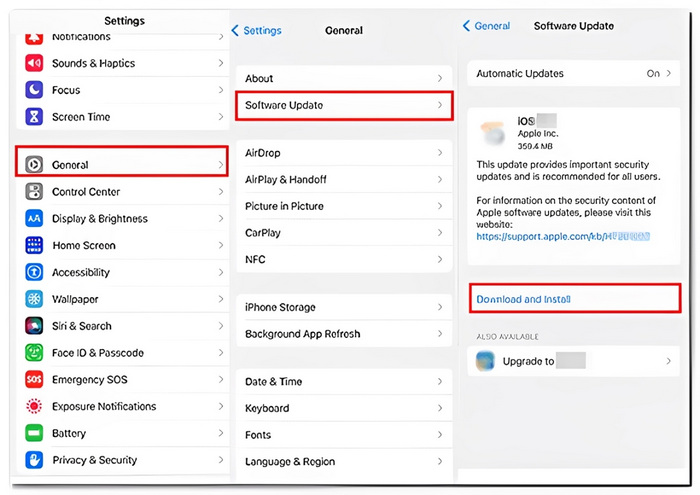Viewport: 700px width, 495px height.
Task: Select the Wallpaper row text
Action: 75,299
